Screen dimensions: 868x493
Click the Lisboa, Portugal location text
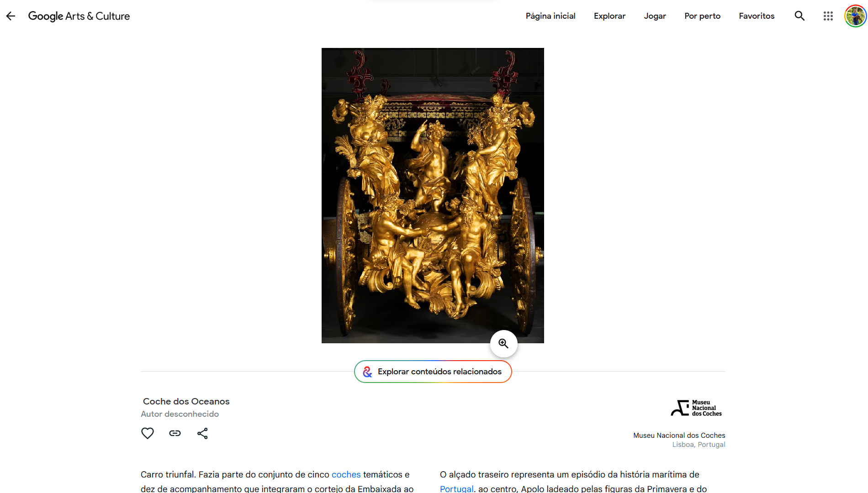coord(699,445)
